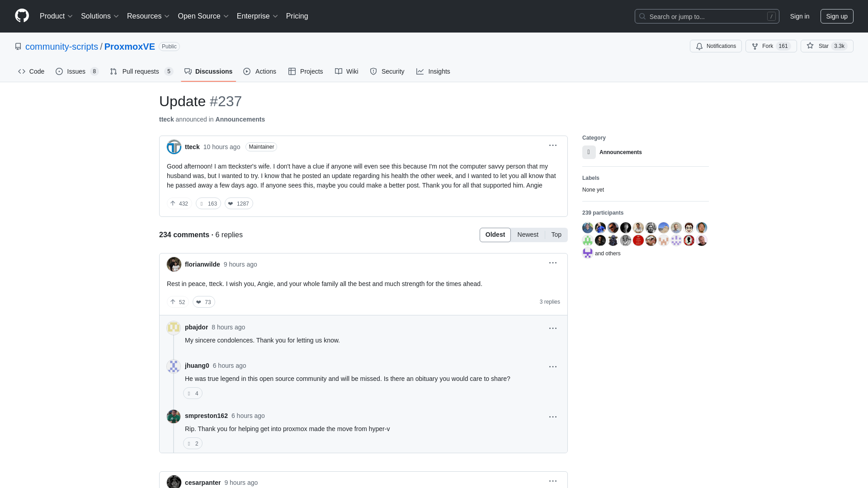Expand the Enterprise menu
This screenshot has width=868, height=488.
coord(257,16)
